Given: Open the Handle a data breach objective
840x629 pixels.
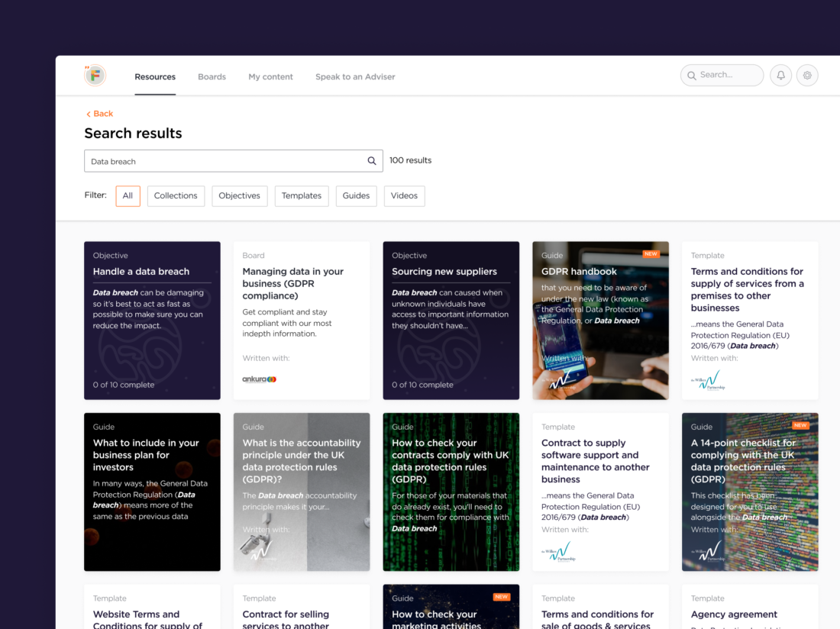Looking at the screenshot, I should (152, 321).
